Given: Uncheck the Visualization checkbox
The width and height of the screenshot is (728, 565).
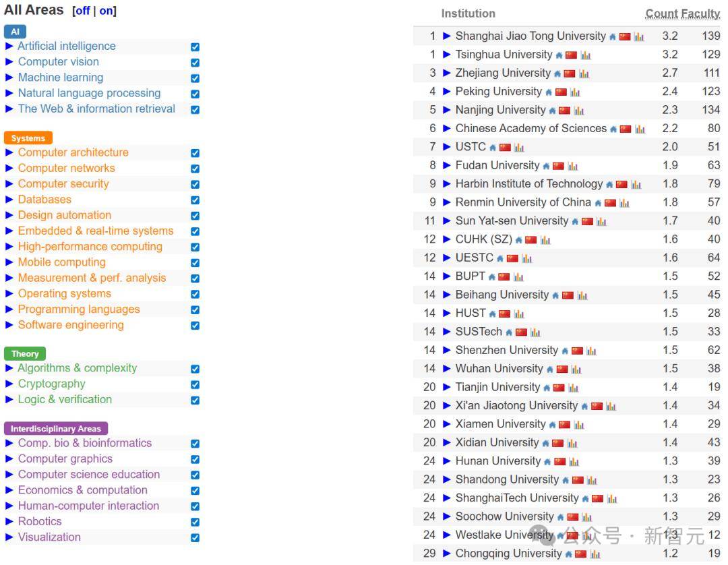Looking at the screenshot, I should (195, 538).
